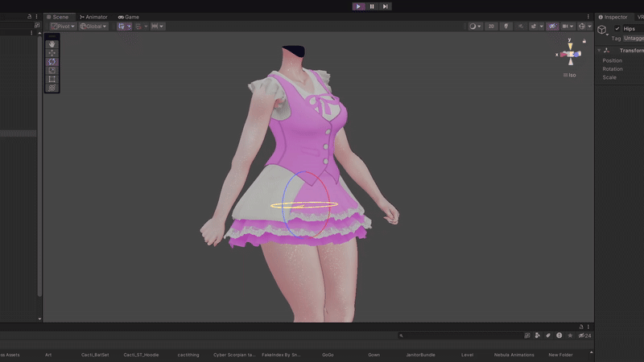Switch to the Game tab
Viewport: 644px width, 362px height.
[x=129, y=17]
